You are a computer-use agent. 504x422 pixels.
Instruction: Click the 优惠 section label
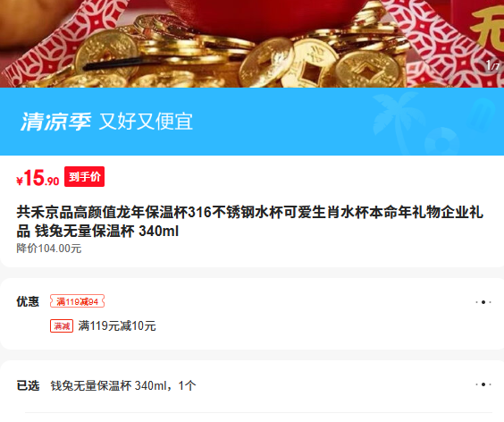28,301
